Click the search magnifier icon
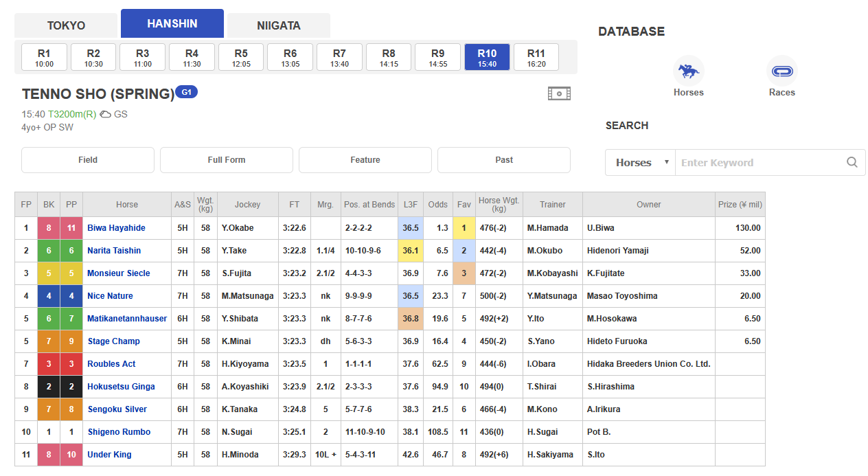 [852, 163]
